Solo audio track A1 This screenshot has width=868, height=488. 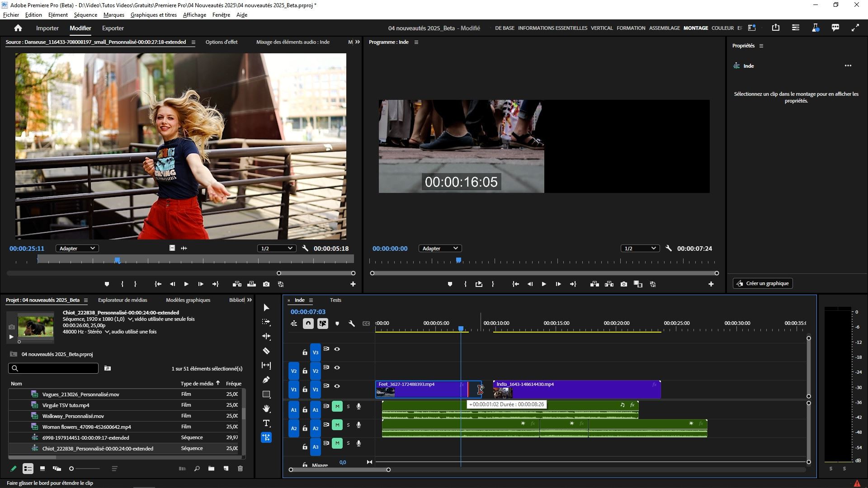pyautogui.click(x=348, y=407)
